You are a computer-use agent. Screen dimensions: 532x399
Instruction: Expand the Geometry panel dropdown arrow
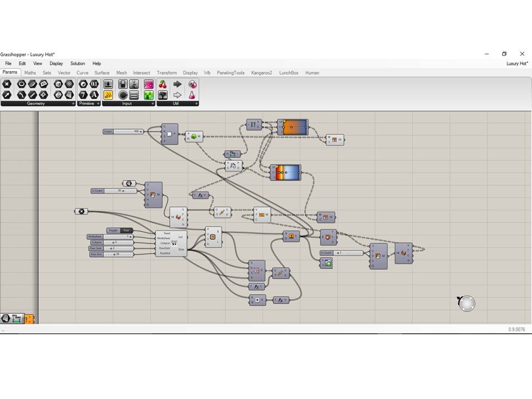(x=73, y=104)
